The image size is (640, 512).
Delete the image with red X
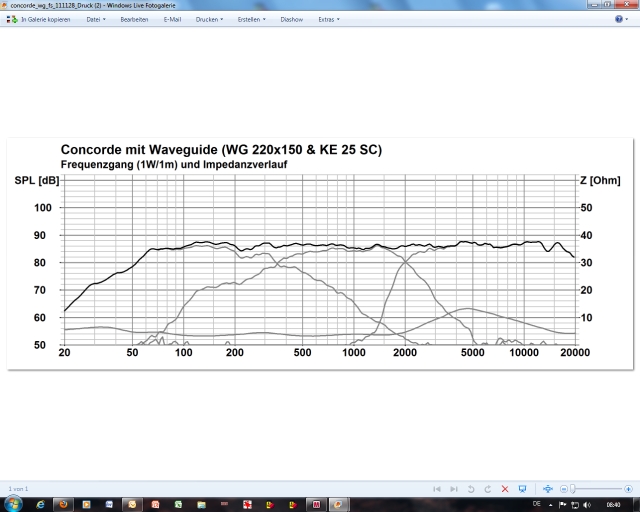point(504,489)
